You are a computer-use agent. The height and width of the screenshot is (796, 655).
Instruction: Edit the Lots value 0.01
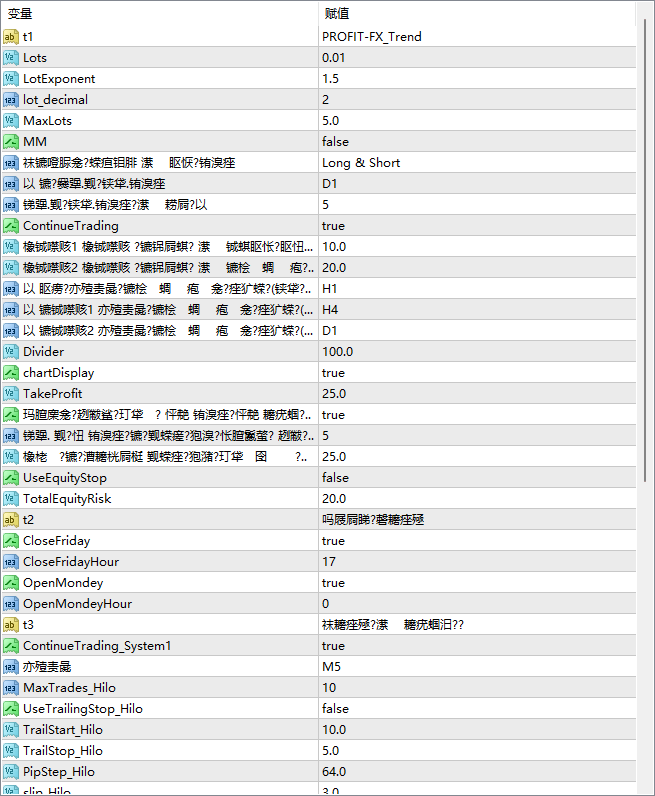[333, 57]
